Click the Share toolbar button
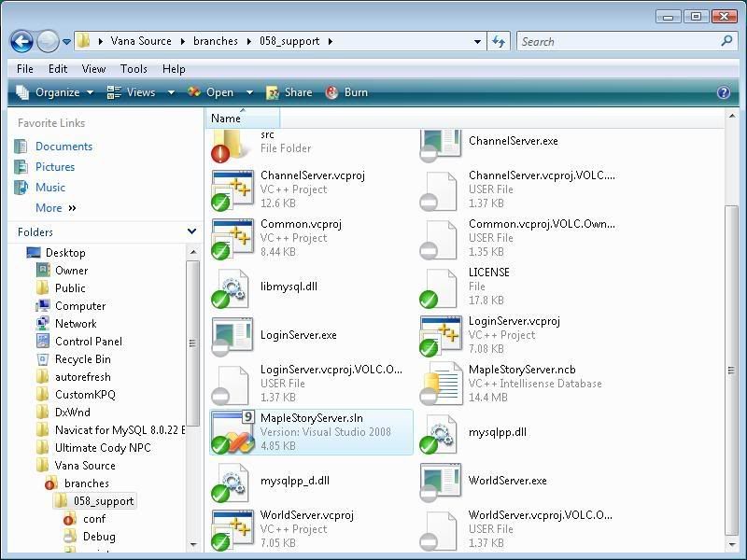 coord(289,92)
